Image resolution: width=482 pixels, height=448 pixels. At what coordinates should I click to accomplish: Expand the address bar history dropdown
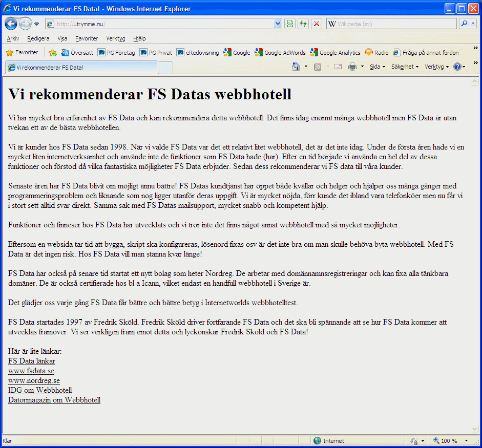click(x=278, y=24)
